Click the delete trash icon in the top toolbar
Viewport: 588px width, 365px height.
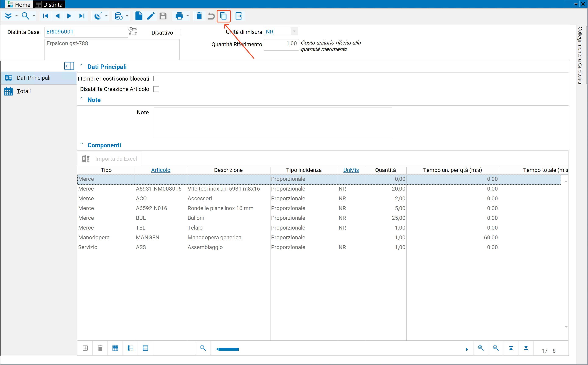click(199, 16)
